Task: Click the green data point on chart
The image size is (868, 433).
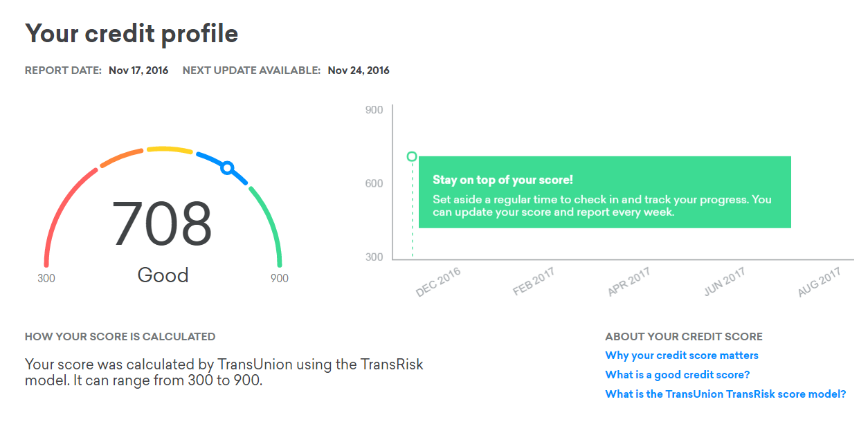Action: (412, 157)
